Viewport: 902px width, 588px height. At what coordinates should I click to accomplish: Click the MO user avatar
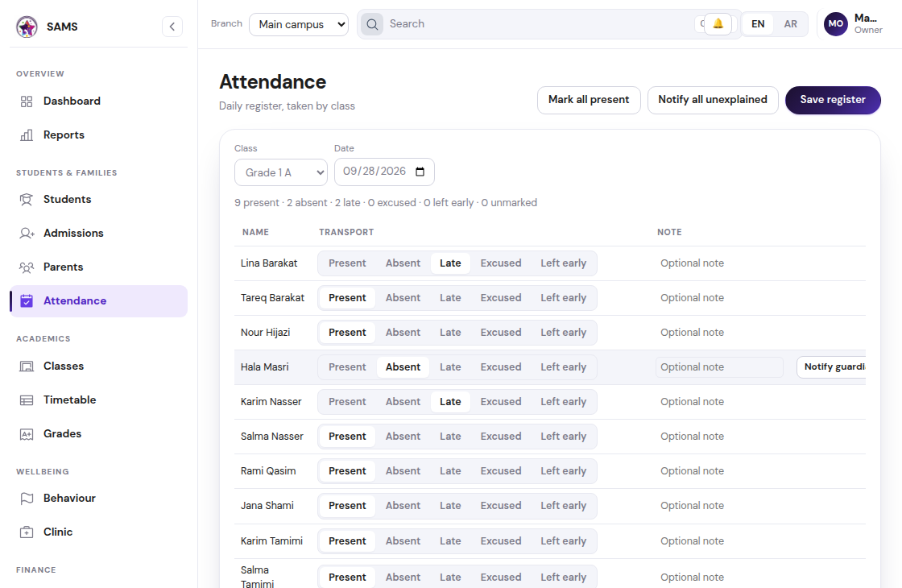point(836,24)
